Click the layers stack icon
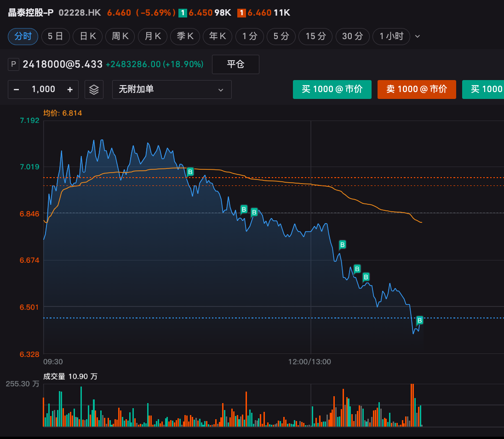 click(94, 89)
